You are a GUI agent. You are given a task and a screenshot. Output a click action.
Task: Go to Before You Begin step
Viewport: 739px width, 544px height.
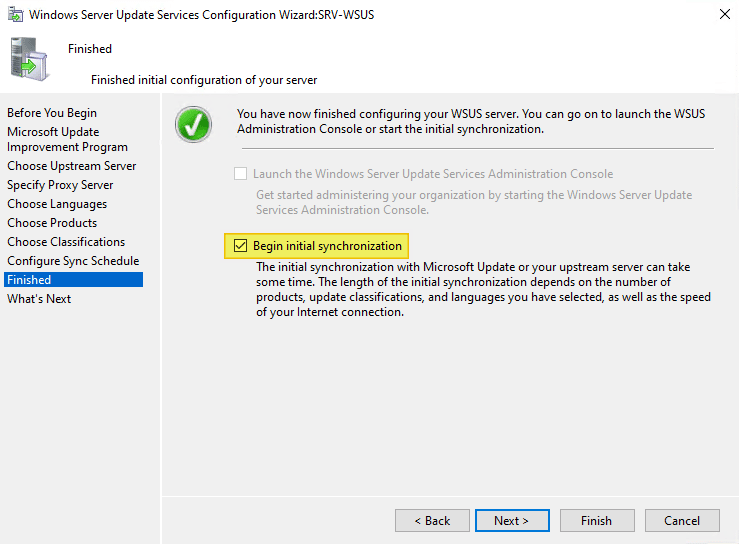click(x=52, y=113)
